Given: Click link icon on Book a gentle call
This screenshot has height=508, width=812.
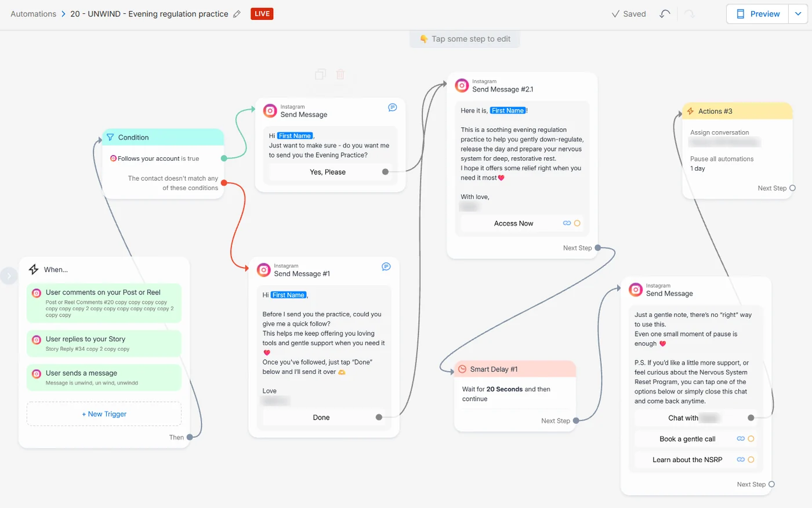Looking at the screenshot, I should 741,439.
